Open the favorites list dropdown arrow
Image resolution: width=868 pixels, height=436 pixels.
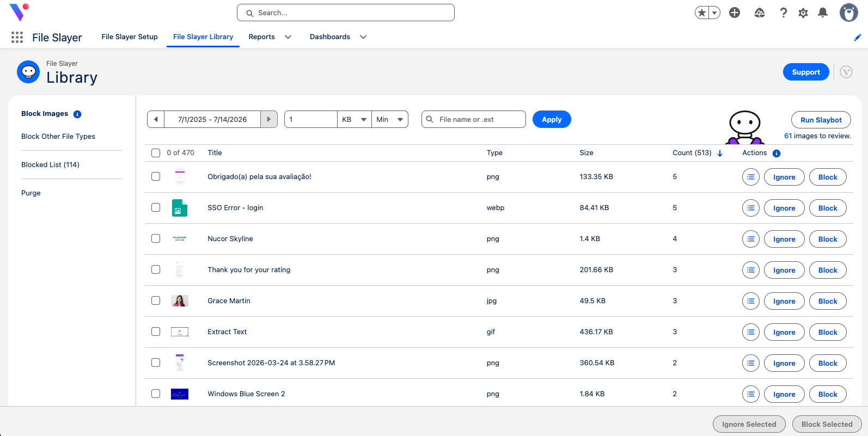coord(714,13)
